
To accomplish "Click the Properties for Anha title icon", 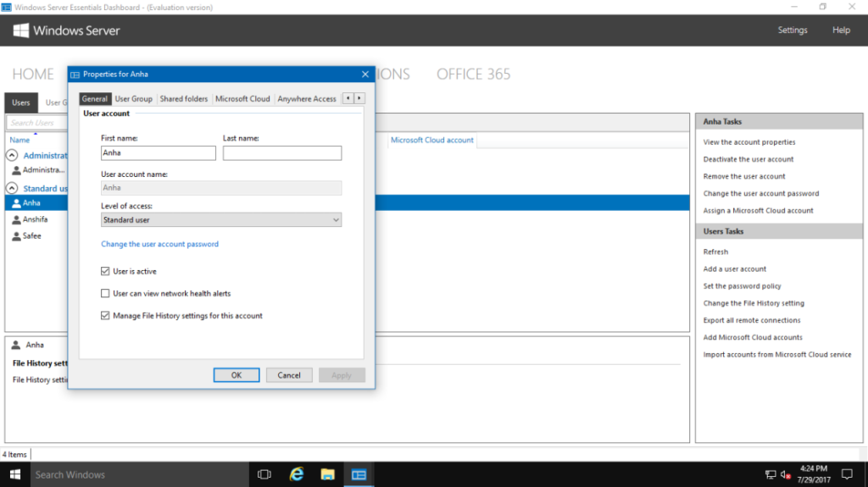I will tap(75, 75).
